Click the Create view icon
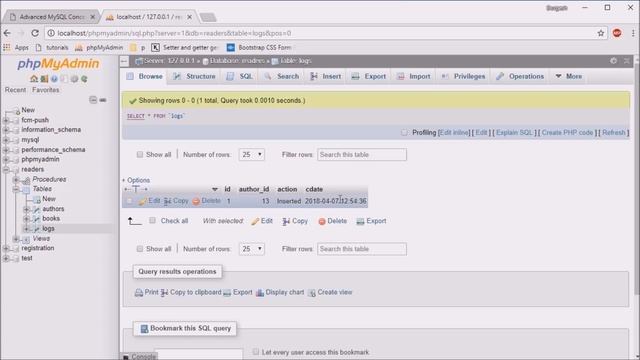 click(x=312, y=293)
